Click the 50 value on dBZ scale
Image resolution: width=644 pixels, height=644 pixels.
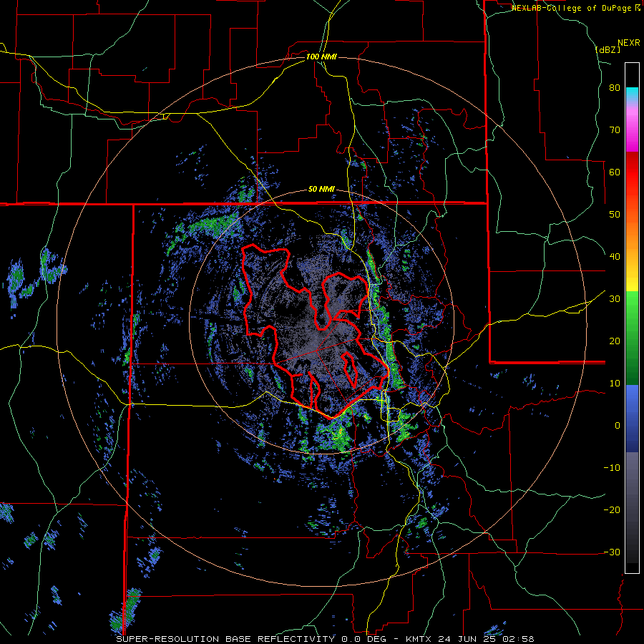pyautogui.click(x=615, y=215)
